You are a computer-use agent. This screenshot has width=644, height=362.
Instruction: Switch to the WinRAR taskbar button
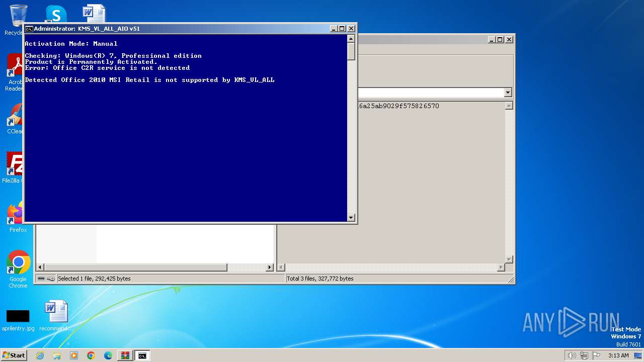125,355
